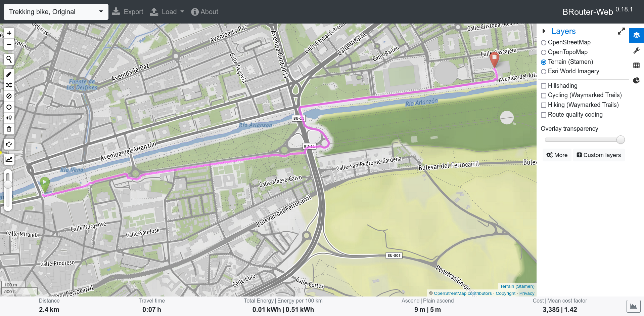Open the Privacy link
644x316 pixels.
coord(526,293)
